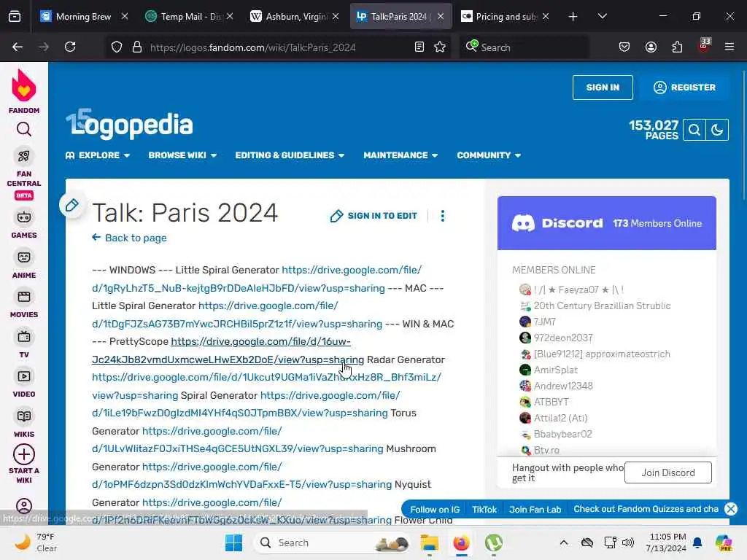Open the Windows Start button
This screenshot has width=747, height=560.
(233, 542)
